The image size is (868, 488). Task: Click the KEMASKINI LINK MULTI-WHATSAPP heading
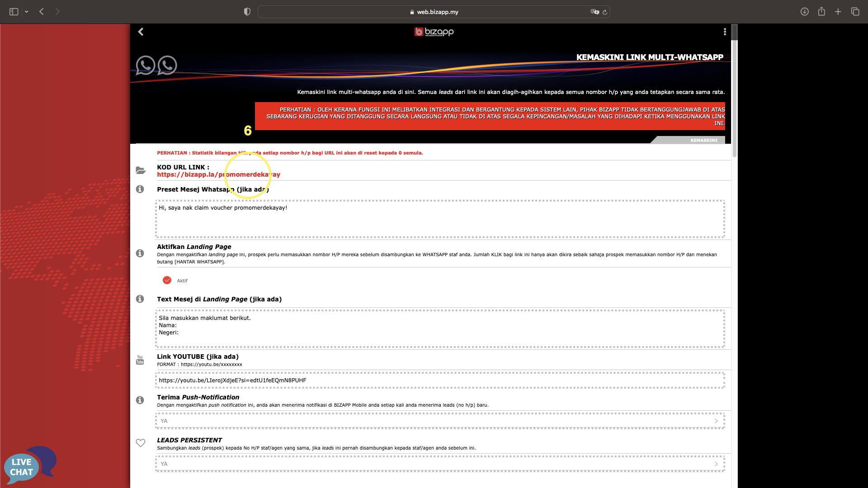pos(650,57)
